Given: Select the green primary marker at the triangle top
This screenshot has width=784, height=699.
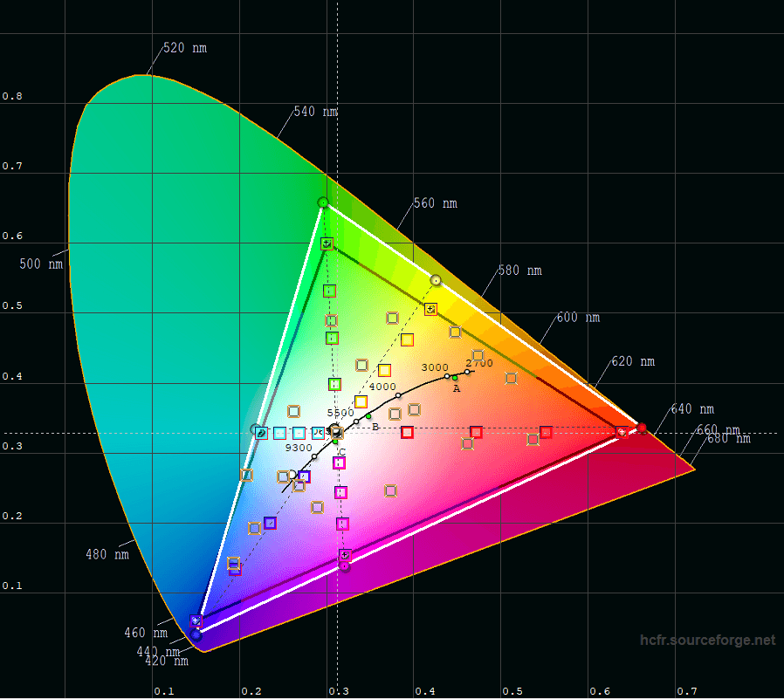Looking at the screenshot, I should coord(323,202).
